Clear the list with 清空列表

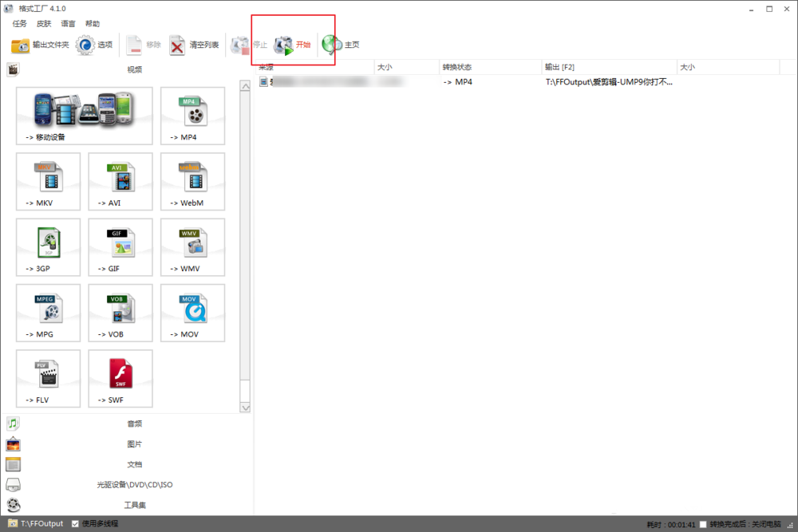[194, 45]
